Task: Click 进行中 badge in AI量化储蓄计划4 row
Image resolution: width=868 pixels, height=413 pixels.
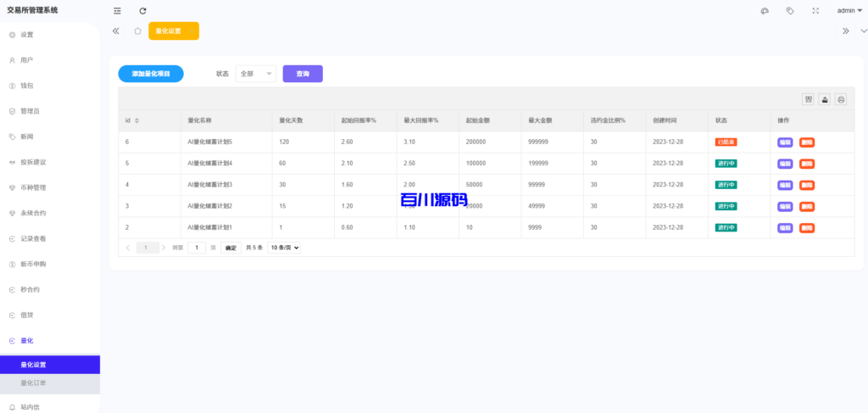Action: (x=726, y=164)
